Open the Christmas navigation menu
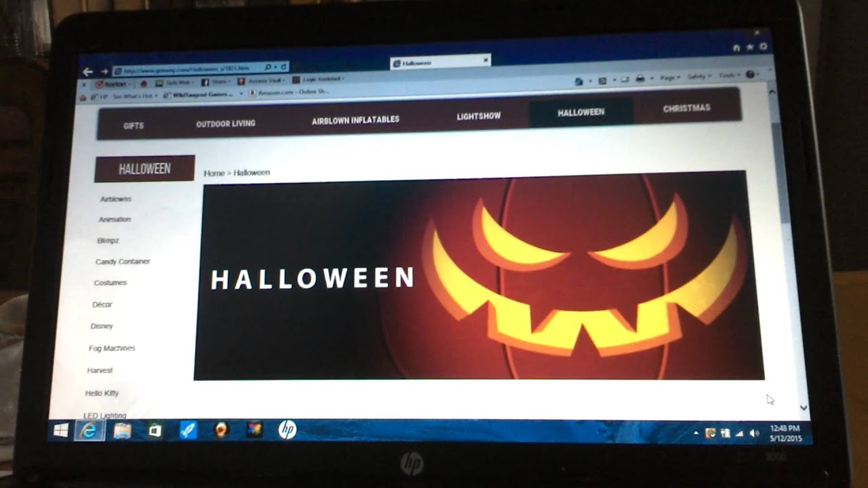This screenshot has width=868, height=488. click(687, 108)
